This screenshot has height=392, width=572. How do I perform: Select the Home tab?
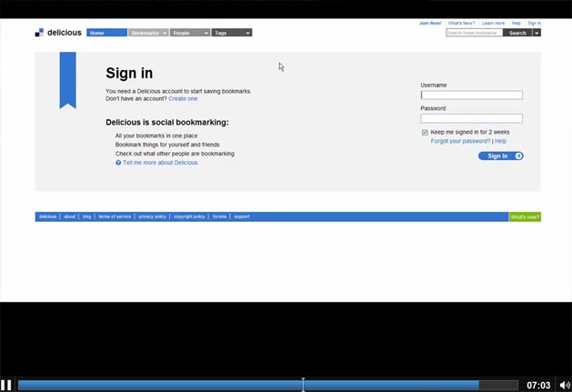point(107,33)
